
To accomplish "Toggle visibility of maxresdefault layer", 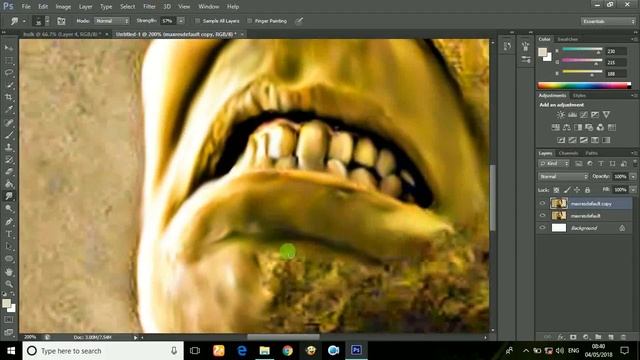I will [x=542, y=216].
